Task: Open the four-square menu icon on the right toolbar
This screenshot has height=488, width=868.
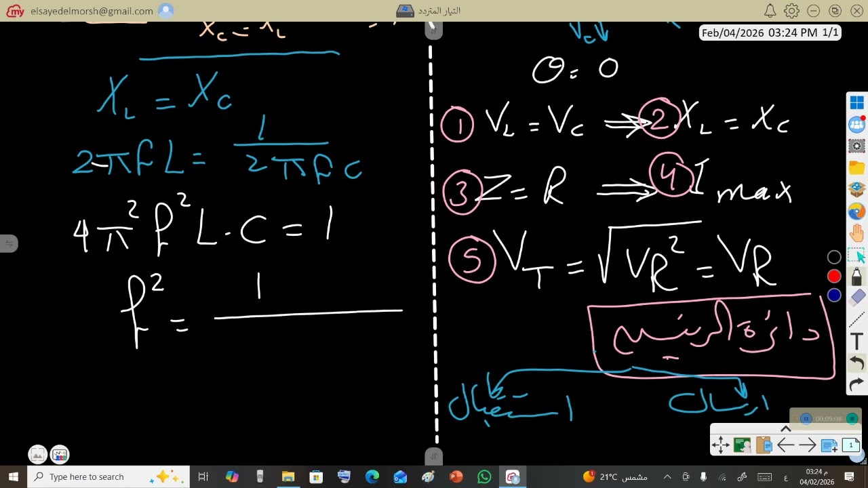Action: click(x=856, y=102)
